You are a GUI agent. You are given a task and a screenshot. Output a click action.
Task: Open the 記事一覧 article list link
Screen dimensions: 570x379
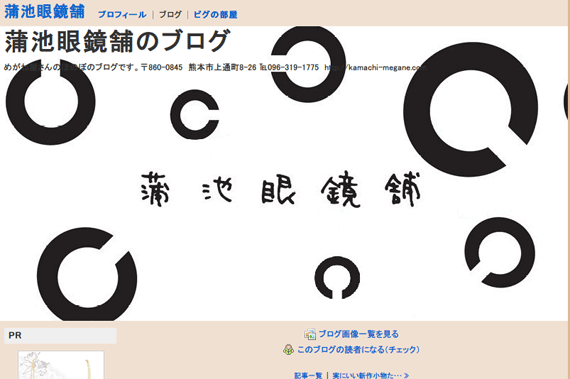pos(308,375)
